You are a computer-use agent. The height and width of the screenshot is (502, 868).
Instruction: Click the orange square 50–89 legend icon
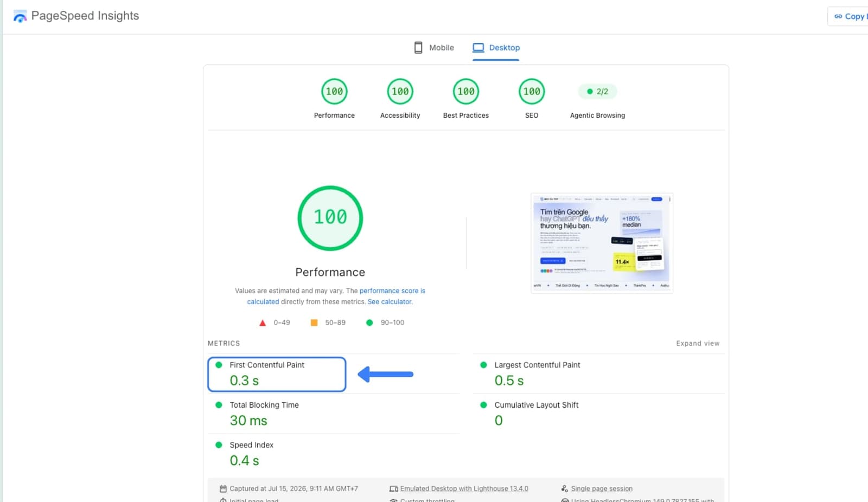314,323
